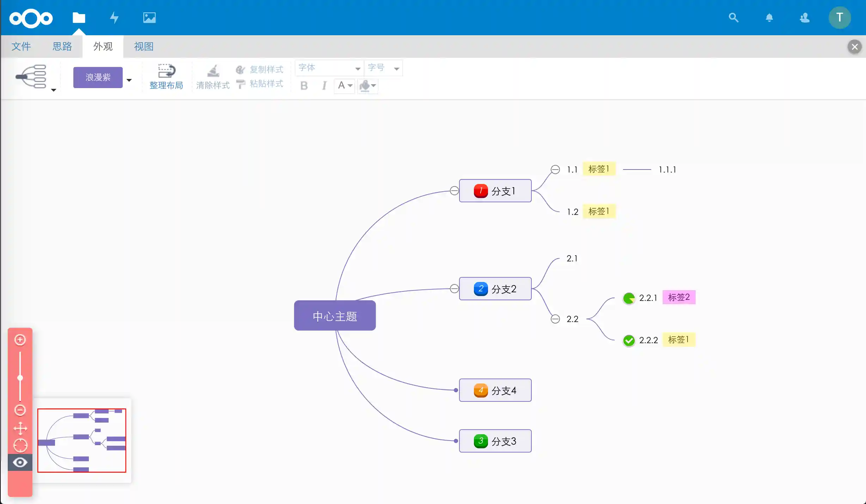Viewport: 866px width, 504px height.
Task: Switch to the 视图 tab
Action: click(143, 46)
